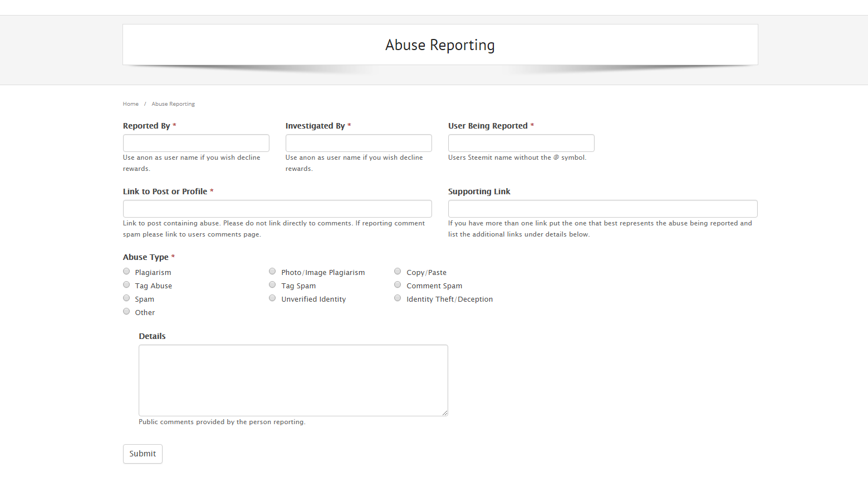
Task: Select the Plagiarism abuse type
Action: pyautogui.click(x=126, y=271)
